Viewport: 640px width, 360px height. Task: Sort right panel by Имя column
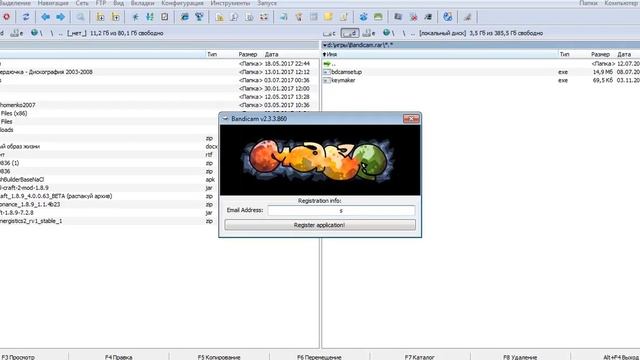click(440, 54)
